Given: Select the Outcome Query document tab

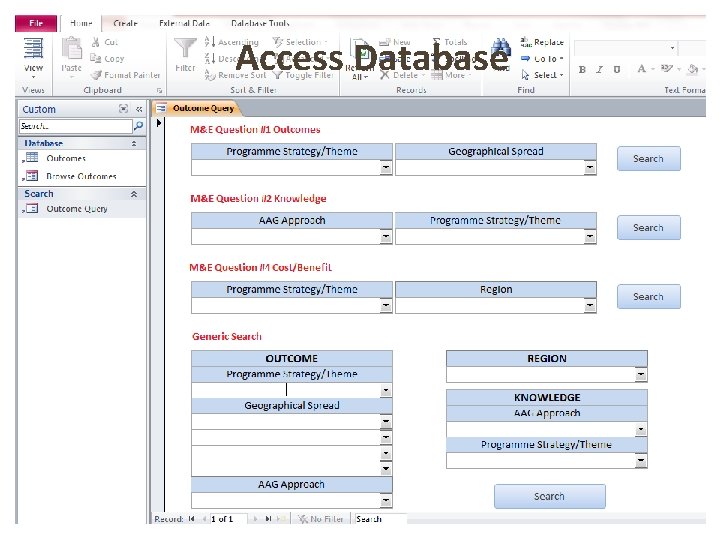Looking at the screenshot, I should [x=203, y=108].
